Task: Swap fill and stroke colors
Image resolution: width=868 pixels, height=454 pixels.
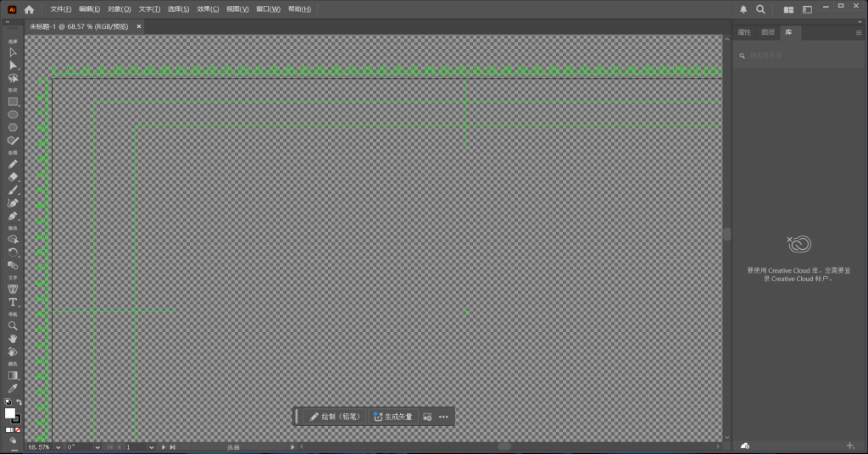Action: coord(19,402)
